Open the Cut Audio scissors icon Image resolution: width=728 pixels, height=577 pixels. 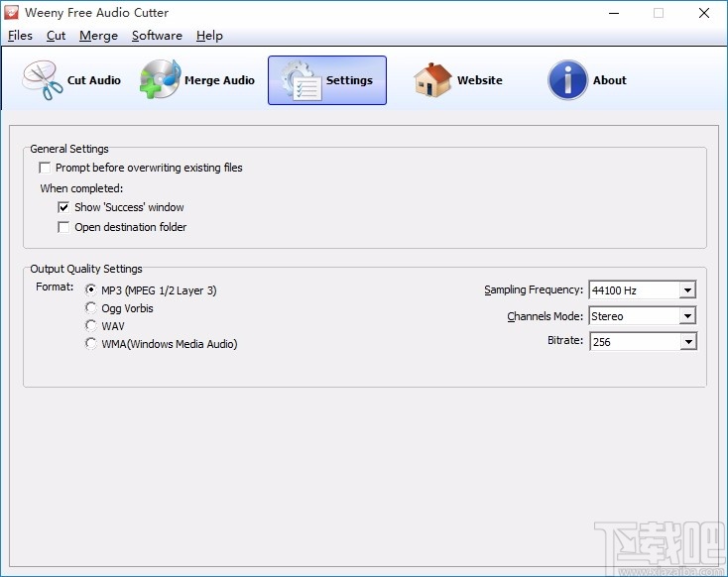(43, 80)
